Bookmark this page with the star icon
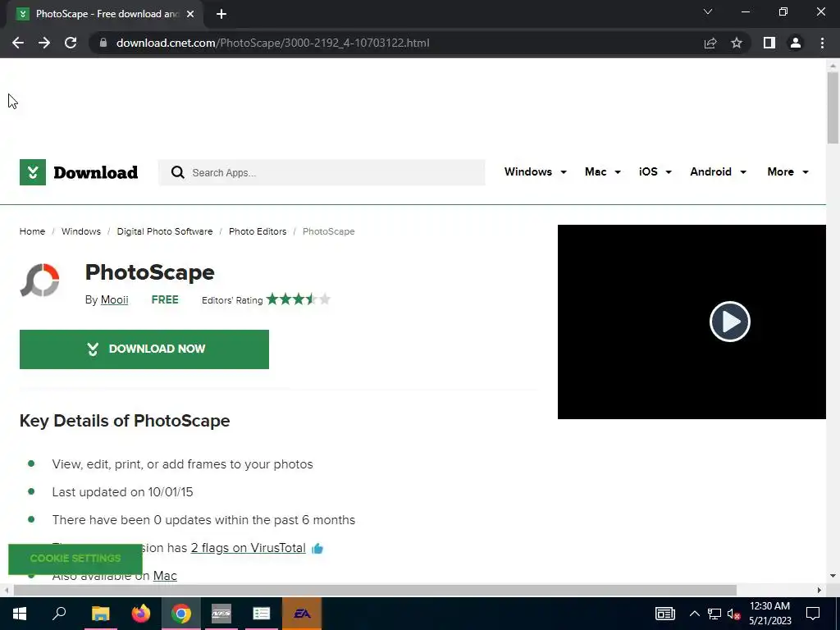The width and height of the screenshot is (840, 630). (737, 43)
